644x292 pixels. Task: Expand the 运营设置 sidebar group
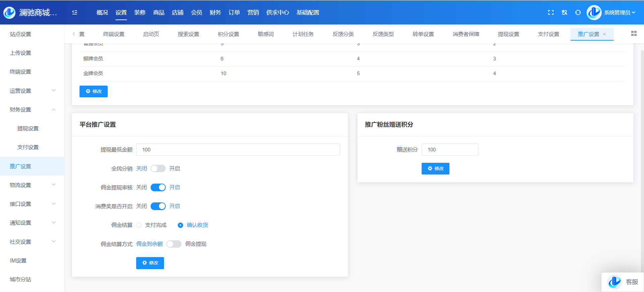[32, 91]
